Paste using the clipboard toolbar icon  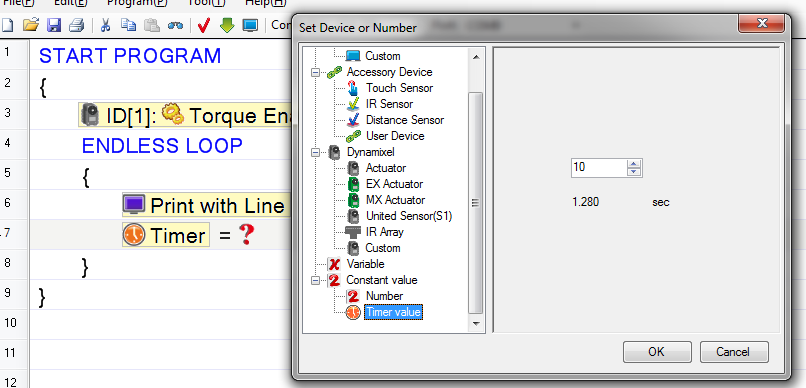[x=151, y=25]
